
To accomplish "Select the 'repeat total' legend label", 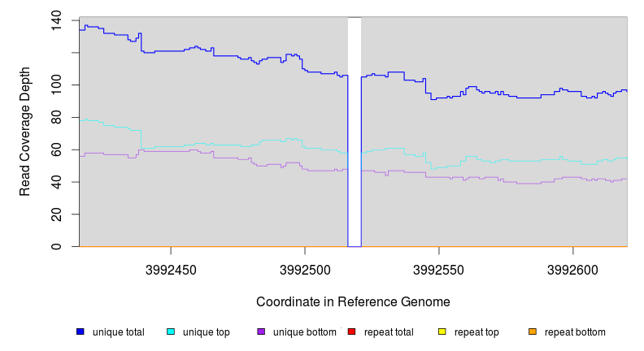I will coord(389,332).
